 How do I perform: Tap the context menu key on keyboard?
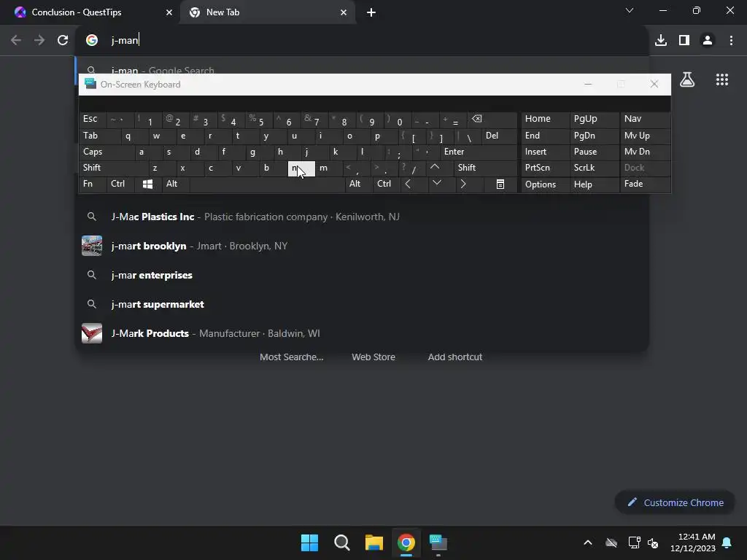tap(500, 184)
